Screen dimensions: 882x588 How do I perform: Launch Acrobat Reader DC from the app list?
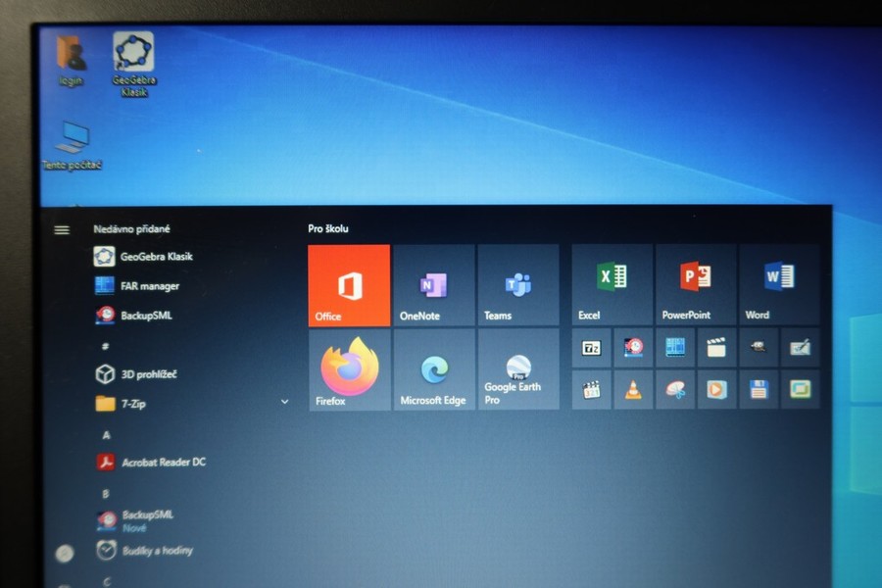[151, 462]
